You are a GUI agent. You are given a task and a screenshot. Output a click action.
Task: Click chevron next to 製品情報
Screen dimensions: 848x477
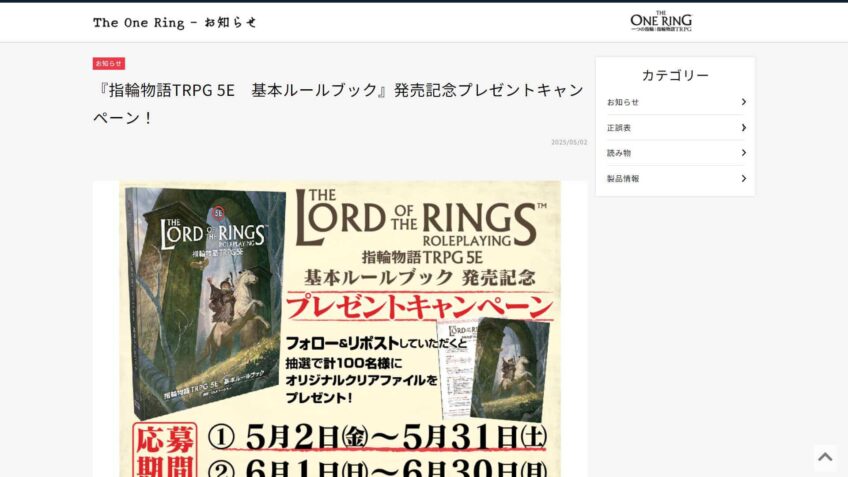(744, 178)
